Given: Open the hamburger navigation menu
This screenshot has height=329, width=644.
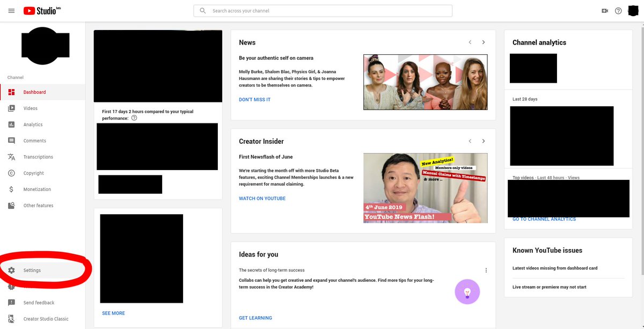Looking at the screenshot, I should tap(12, 11).
